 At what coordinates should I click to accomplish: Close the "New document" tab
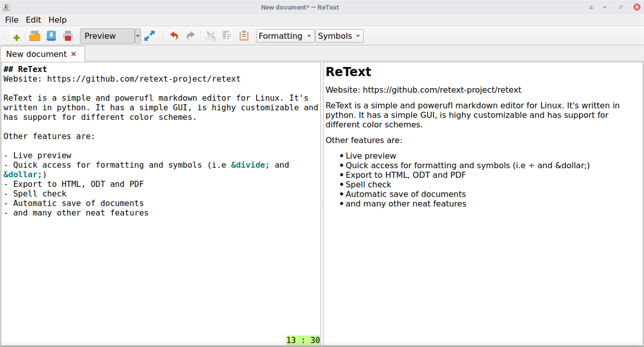74,54
